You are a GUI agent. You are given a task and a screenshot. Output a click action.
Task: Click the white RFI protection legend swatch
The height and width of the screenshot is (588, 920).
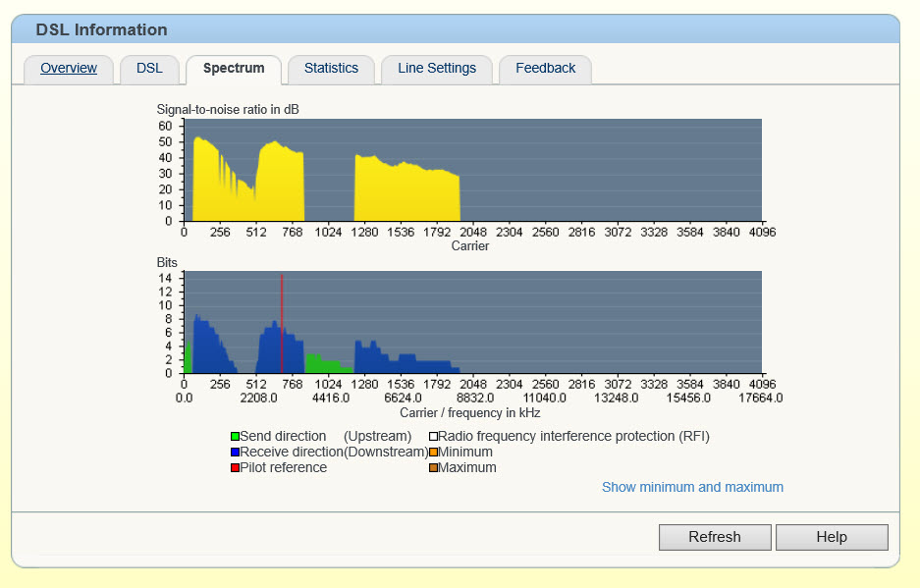pos(433,437)
